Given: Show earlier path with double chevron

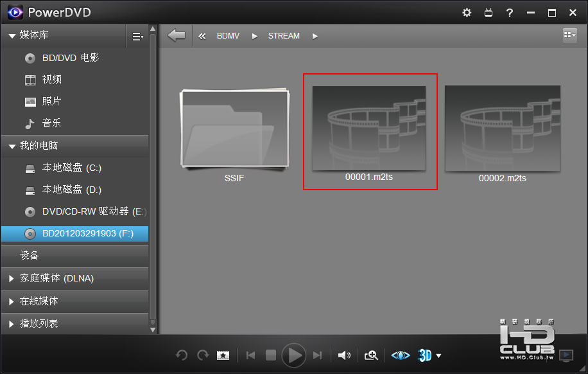Looking at the screenshot, I should [202, 36].
